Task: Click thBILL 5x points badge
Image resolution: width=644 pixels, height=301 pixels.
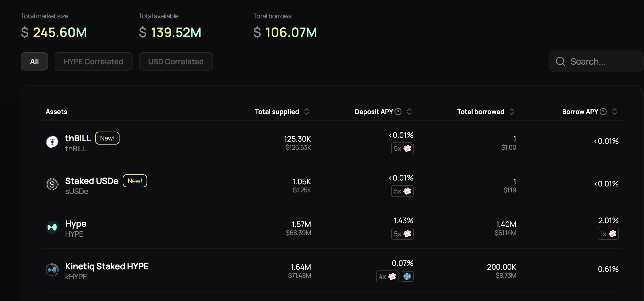Action: coord(402,148)
